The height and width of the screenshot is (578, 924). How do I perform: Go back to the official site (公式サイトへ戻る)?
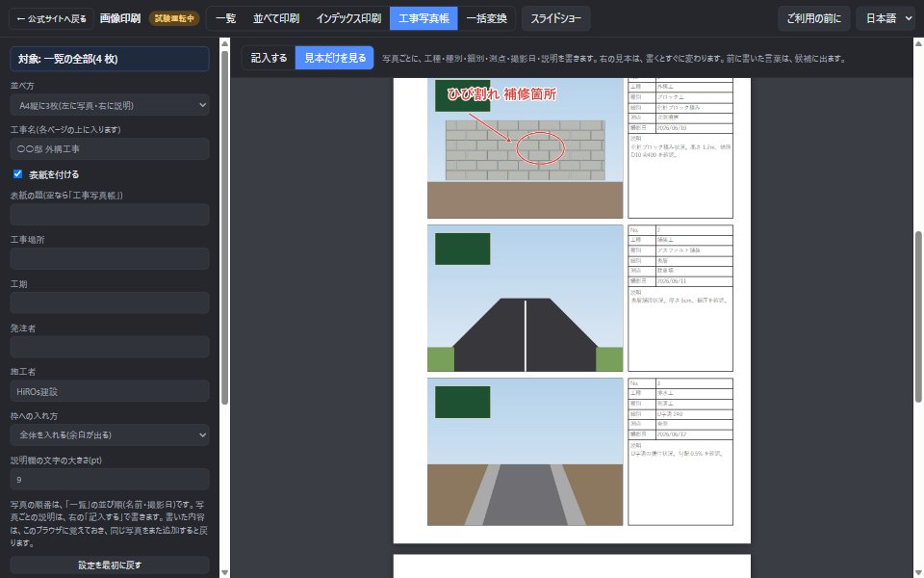pyautogui.click(x=51, y=19)
